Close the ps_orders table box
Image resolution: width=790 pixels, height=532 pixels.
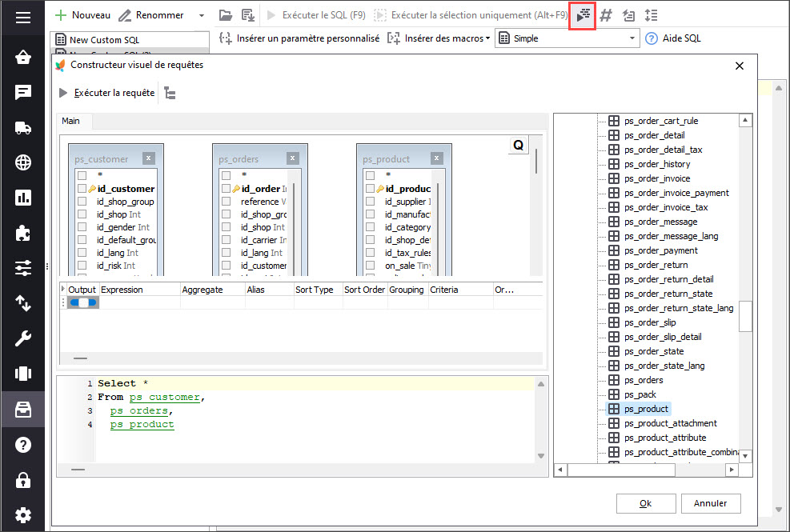[292, 158]
